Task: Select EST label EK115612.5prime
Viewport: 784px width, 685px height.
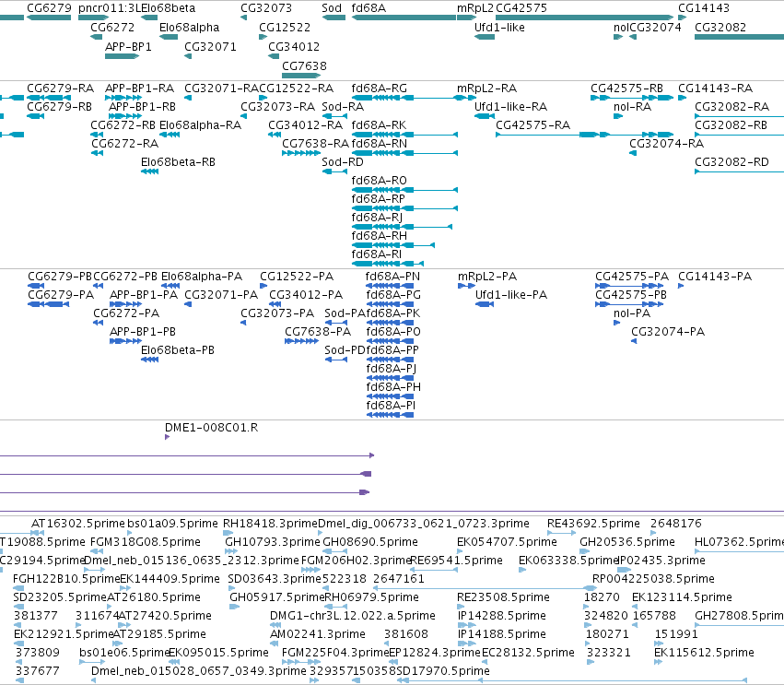Action: 704,653
